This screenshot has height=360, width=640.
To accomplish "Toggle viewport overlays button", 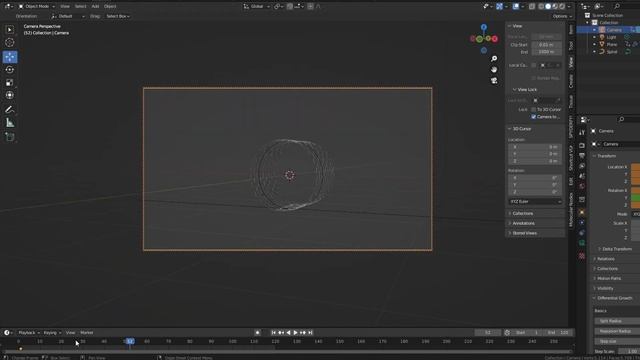I will pos(516,7).
